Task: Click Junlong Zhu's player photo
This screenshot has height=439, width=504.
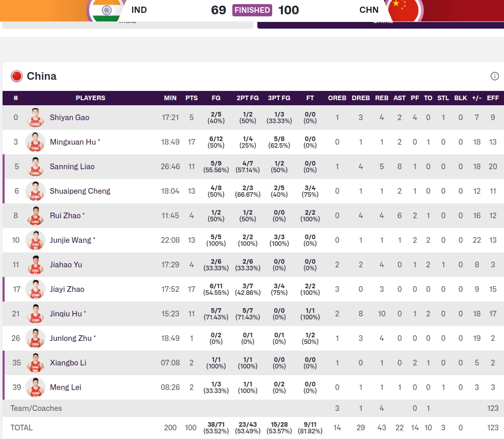Action: coord(35,338)
